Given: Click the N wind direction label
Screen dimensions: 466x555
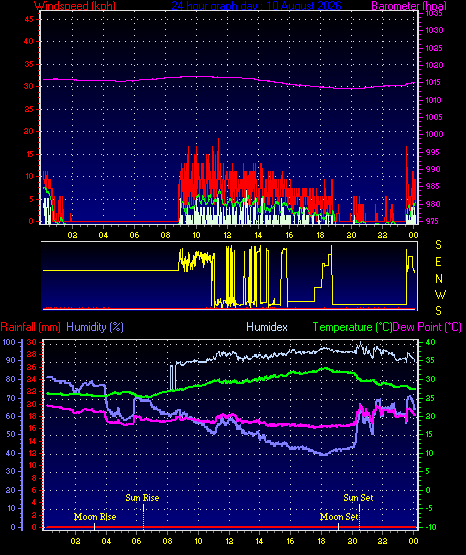Looking at the screenshot, I should (439, 279).
